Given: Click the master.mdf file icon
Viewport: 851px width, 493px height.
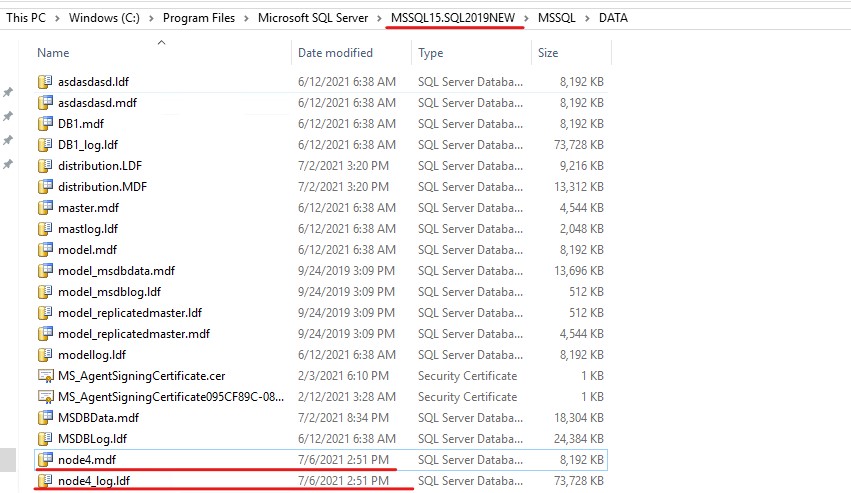Looking at the screenshot, I should coord(45,208).
